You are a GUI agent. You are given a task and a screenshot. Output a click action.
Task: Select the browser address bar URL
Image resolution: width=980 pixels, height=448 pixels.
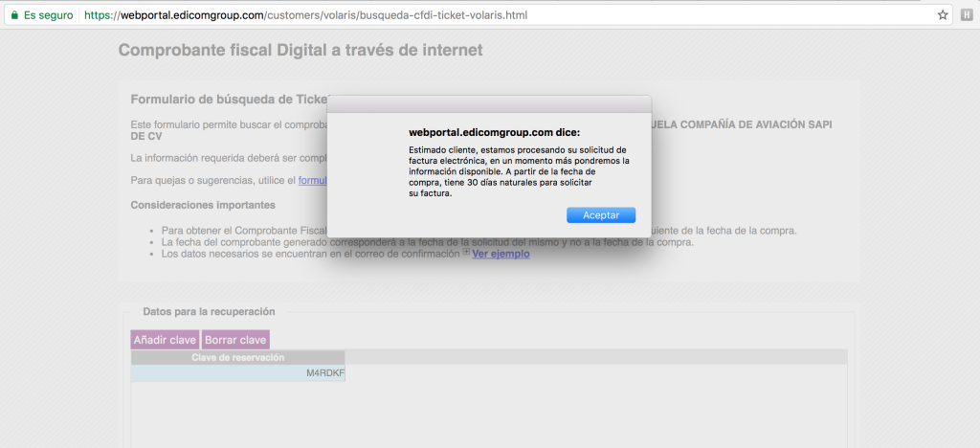click(x=305, y=15)
